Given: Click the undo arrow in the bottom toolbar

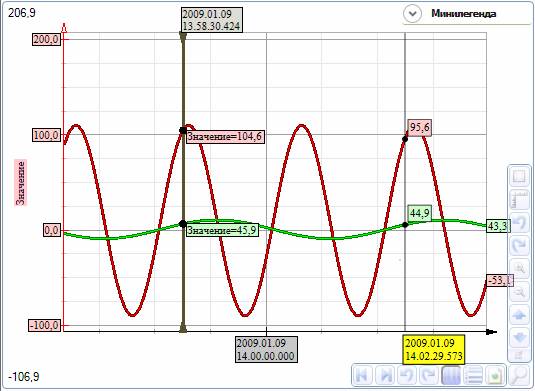Looking at the screenshot, I should click(407, 376).
